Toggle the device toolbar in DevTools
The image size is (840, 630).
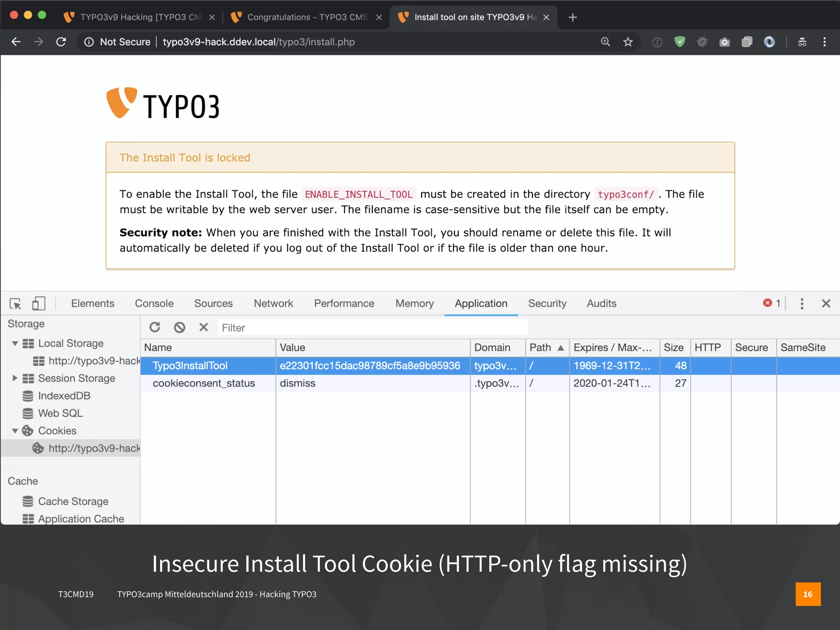pos(39,304)
